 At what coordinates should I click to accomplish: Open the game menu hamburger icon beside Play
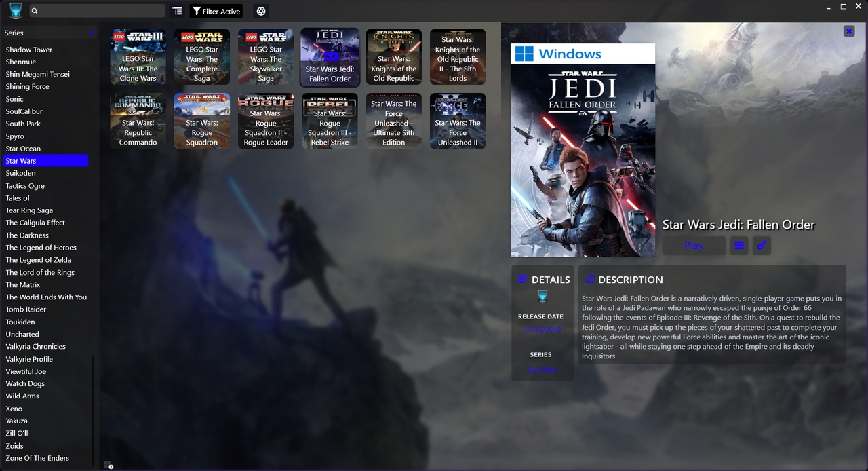739,246
